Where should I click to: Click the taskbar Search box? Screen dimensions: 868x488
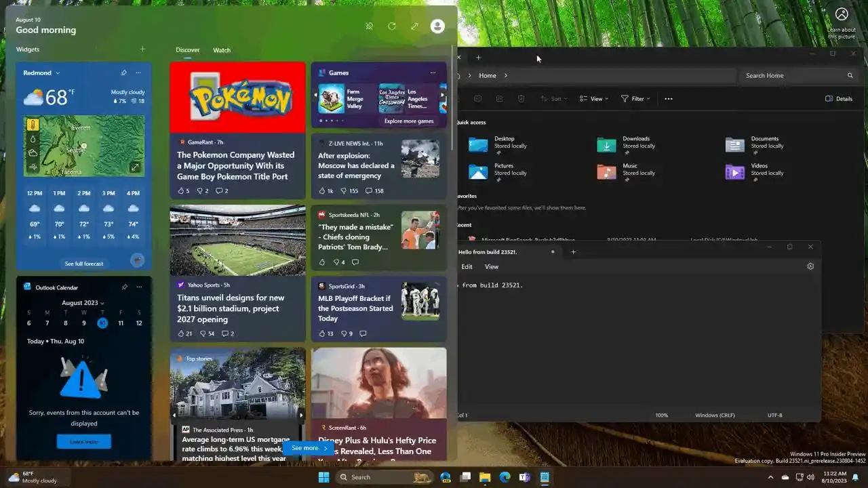[x=384, y=477]
